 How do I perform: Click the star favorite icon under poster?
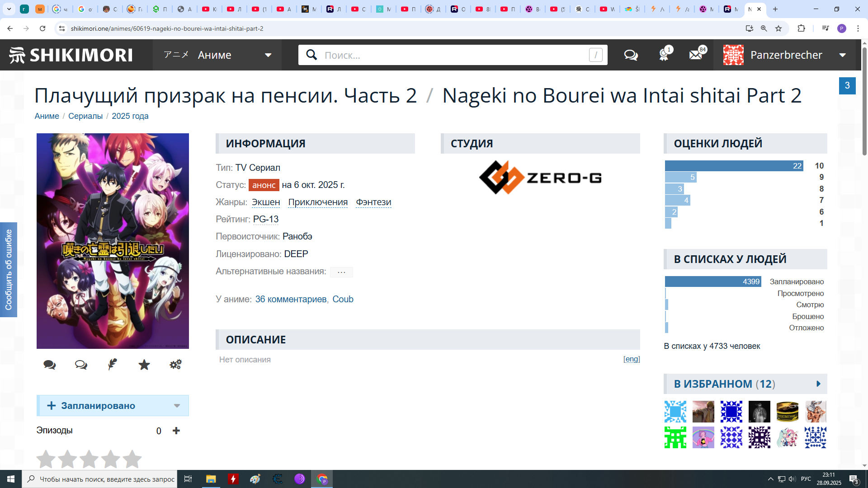(144, 365)
